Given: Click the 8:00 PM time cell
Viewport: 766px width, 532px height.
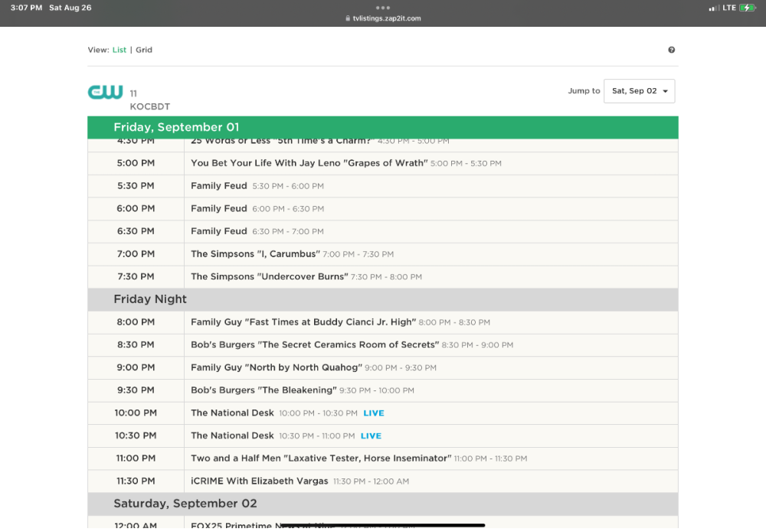Looking at the screenshot, I should (x=136, y=322).
